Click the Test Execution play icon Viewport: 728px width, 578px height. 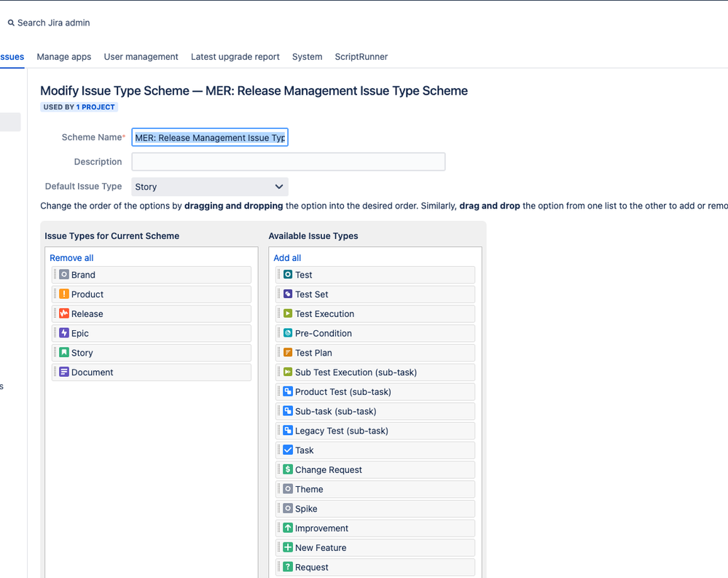(x=288, y=313)
